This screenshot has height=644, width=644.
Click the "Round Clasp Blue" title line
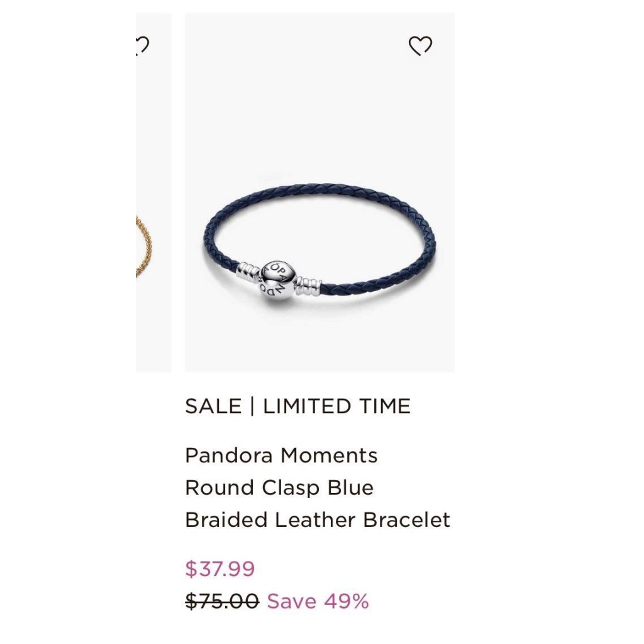[279, 488]
